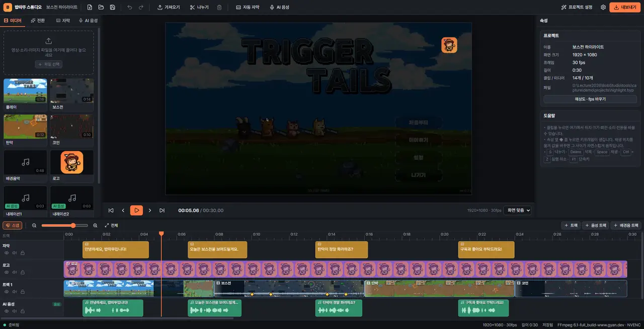Click the 파일 선택 button
This screenshot has width=644, height=329.
pos(49,64)
